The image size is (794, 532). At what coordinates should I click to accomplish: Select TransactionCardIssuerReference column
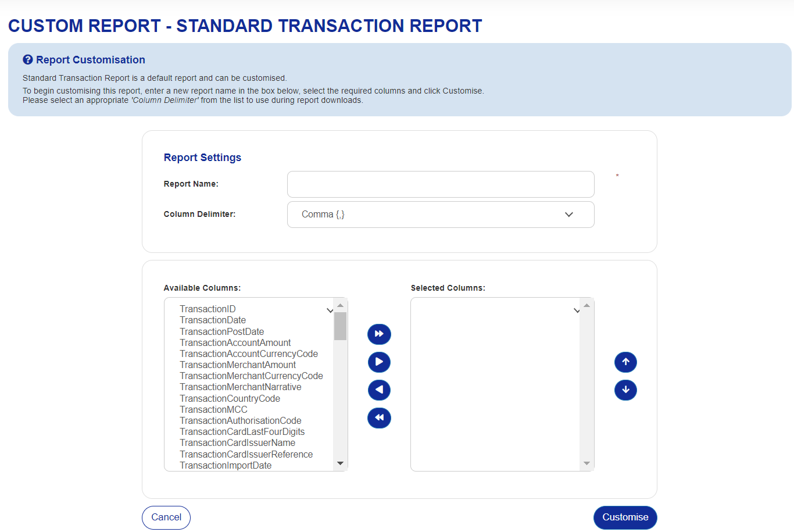[x=246, y=454]
